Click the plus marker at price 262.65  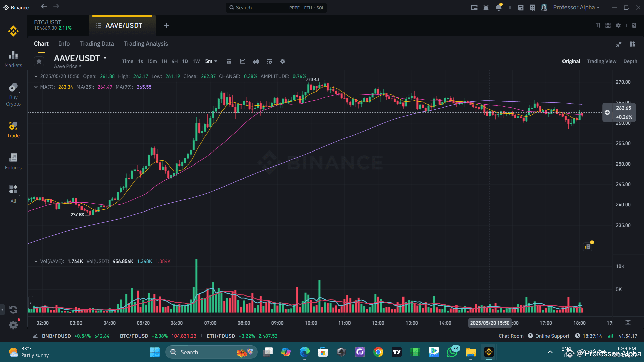click(x=607, y=112)
